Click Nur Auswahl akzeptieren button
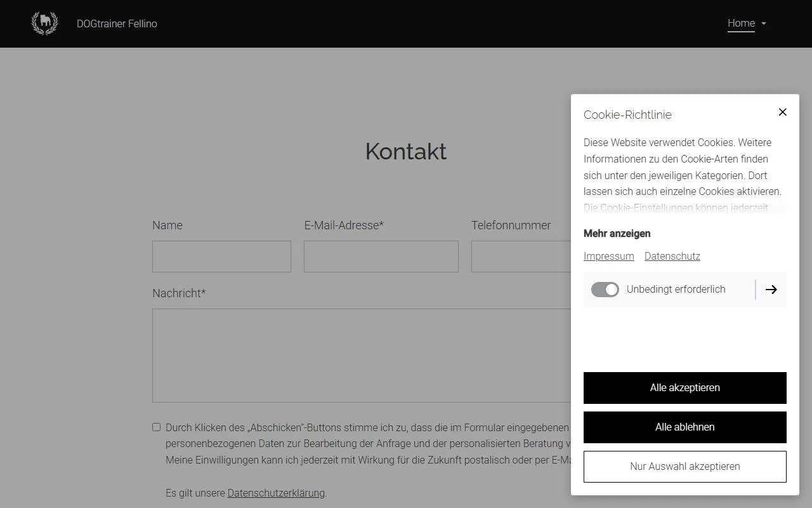The height and width of the screenshot is (508, 812). click(x=684, y=467)
